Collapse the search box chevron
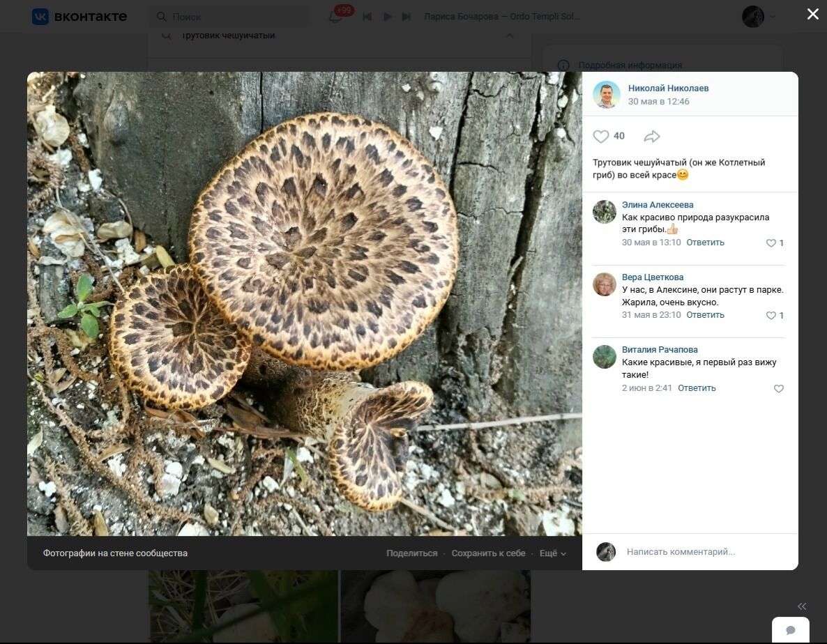This screenshot has width=827, height=644. (510, 36)
